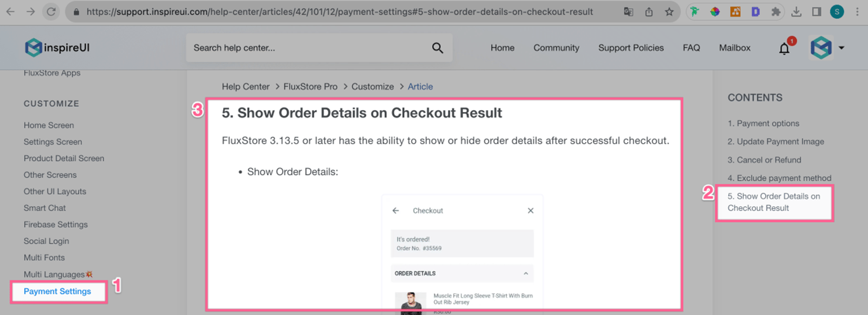Open the Community menu item
Image resolution: width=868 pixels, height=315 pixels.
click(x=557, y=48)
